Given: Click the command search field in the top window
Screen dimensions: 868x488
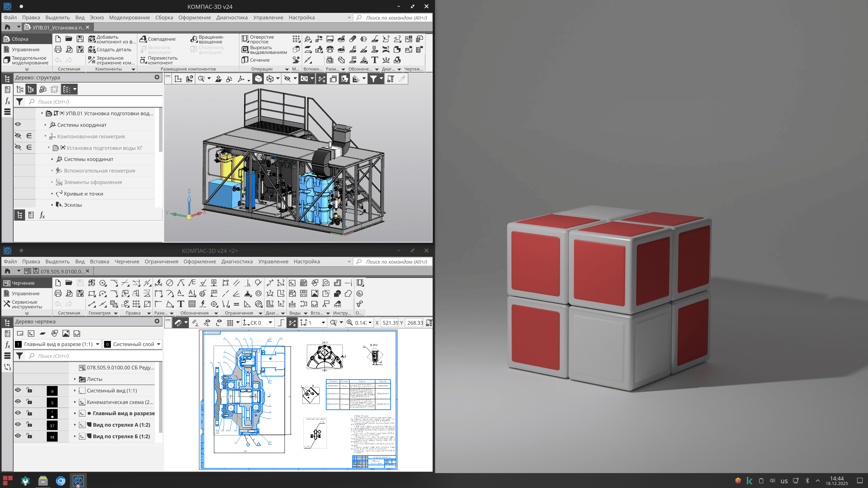Looking at the screenshot, I should (395, 18).
